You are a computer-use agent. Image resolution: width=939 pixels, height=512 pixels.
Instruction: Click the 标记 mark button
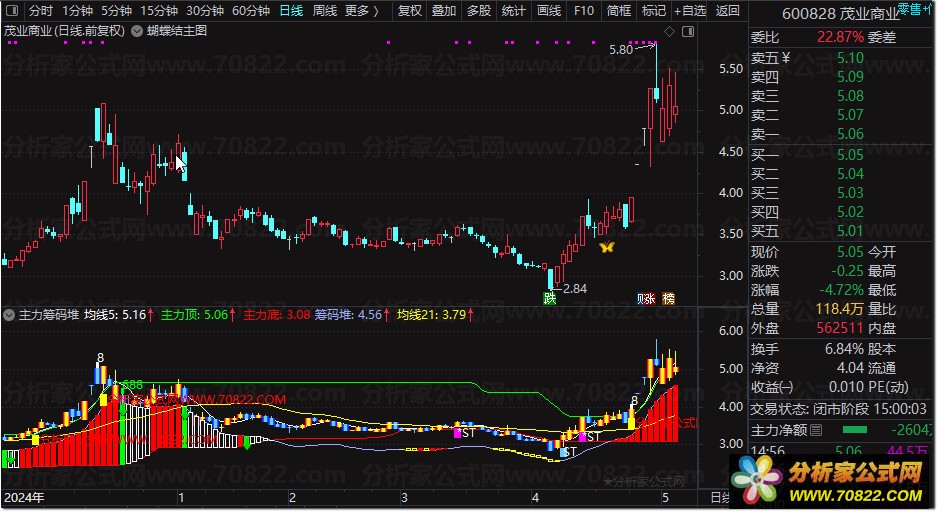653,11
